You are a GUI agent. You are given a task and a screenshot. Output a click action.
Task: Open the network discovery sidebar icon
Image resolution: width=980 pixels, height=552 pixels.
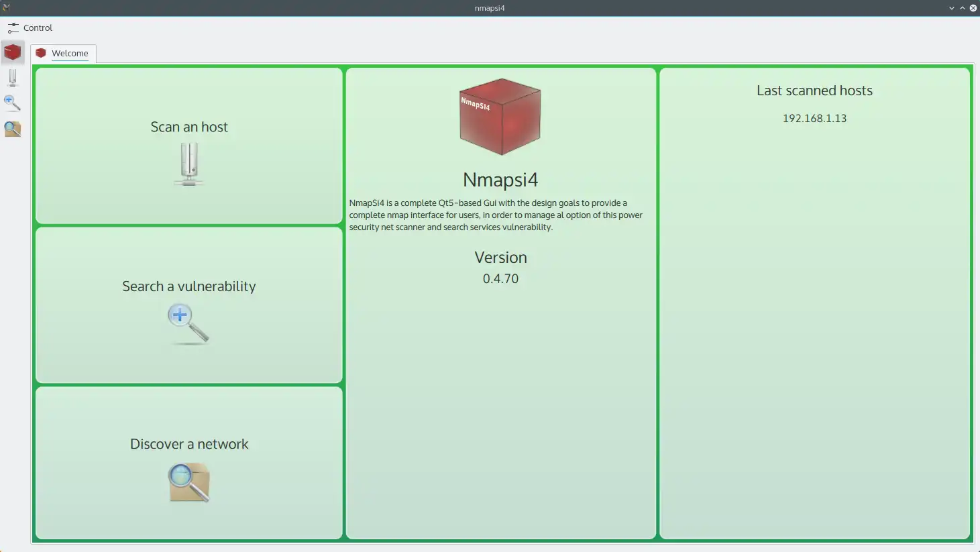12,128
